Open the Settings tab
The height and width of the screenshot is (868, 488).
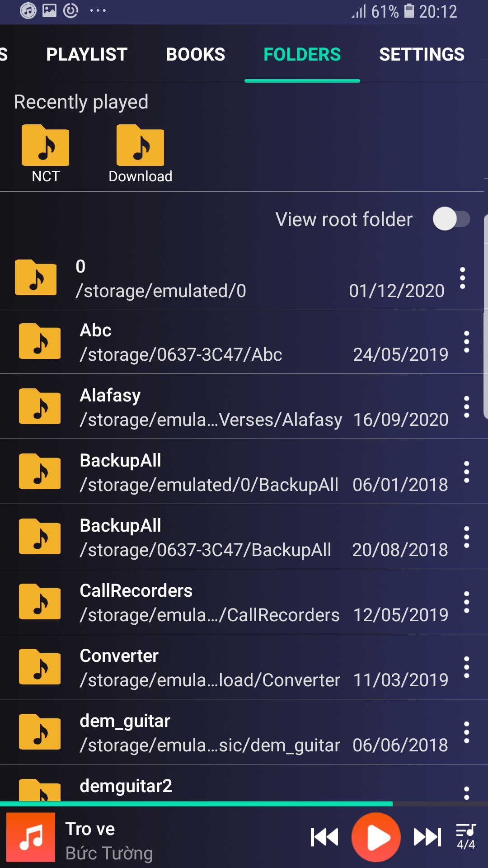click(422, 54)
